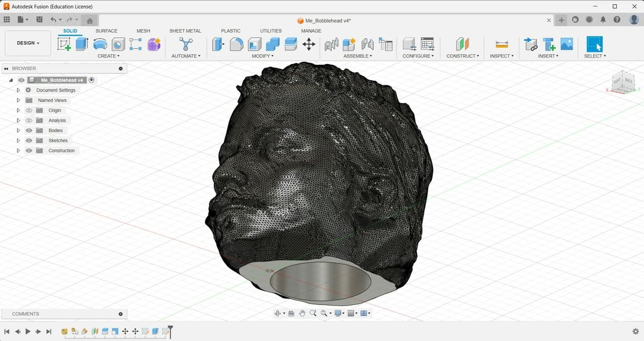Viewport: 644px width, 341px height.
Task: Select the Measure tool
Action: click(x=502, y=45)
